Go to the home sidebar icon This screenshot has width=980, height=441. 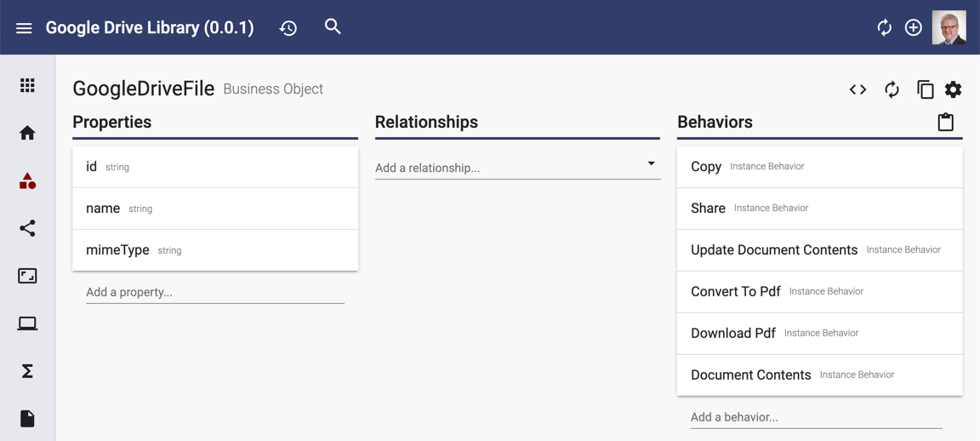27,134
